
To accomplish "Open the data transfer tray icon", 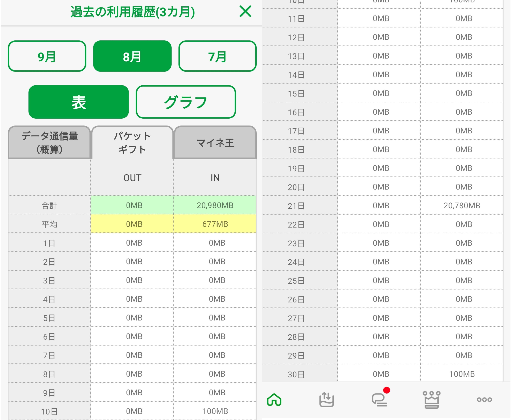I will pyautogui.click(x=326, y=399).
